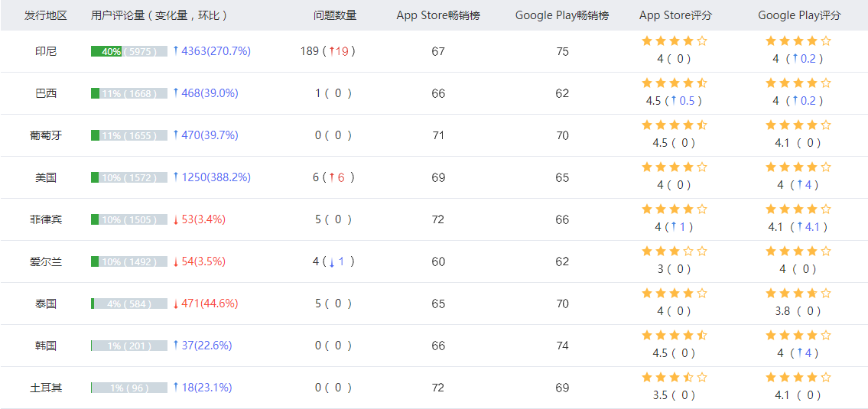
Task: Click the red down arrow beside Thailand's 471
Action: (x=175, y=304)
